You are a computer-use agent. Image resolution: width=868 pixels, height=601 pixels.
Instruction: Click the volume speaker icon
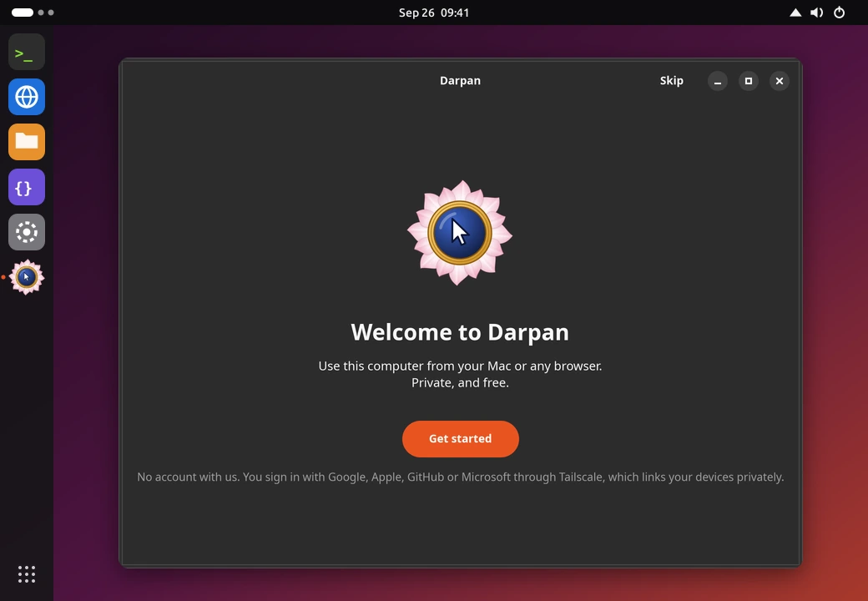pyautogui.click(x=817, y=13)
